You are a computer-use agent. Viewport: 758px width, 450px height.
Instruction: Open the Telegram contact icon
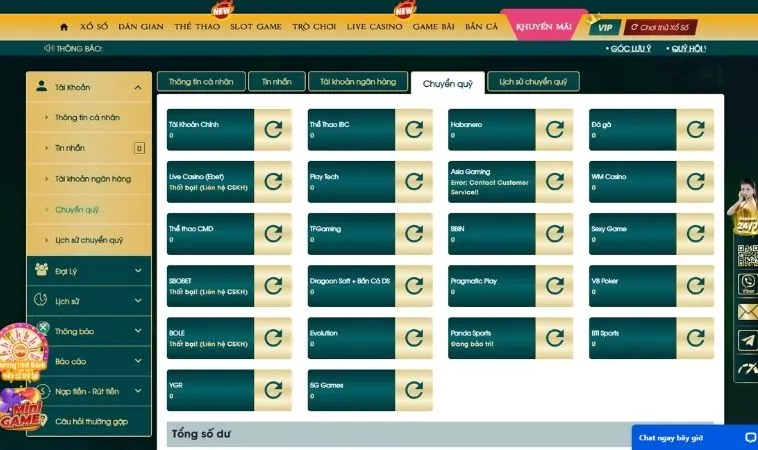point(747,341)
